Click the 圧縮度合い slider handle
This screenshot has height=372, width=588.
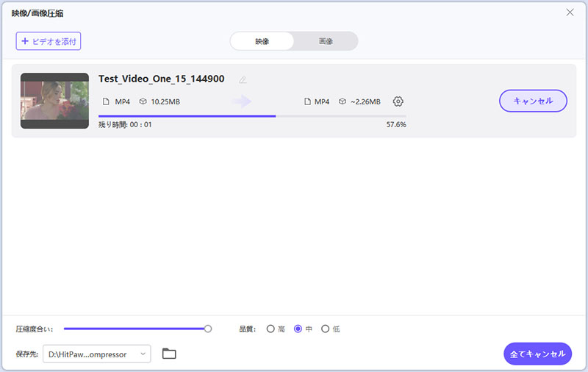(208, 329)
